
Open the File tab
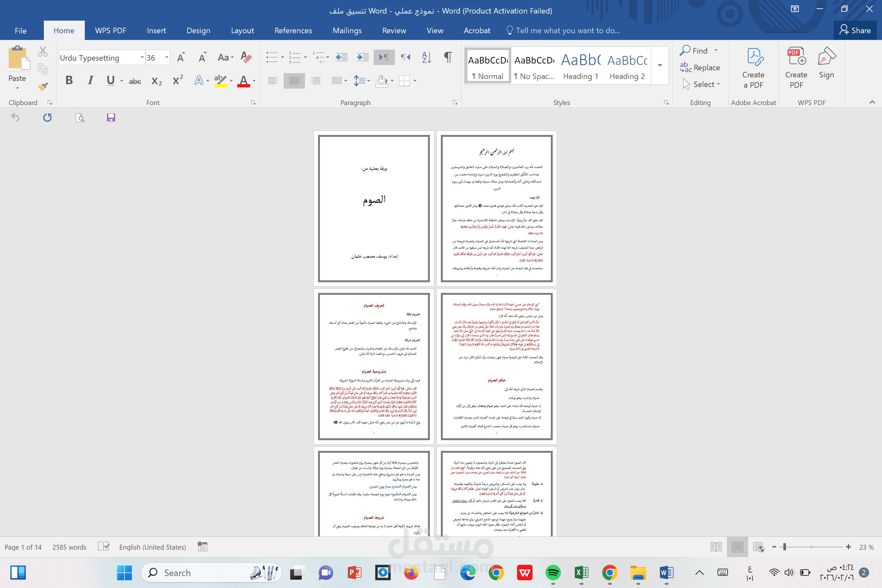pyautogui.click(x=21, y=31)
